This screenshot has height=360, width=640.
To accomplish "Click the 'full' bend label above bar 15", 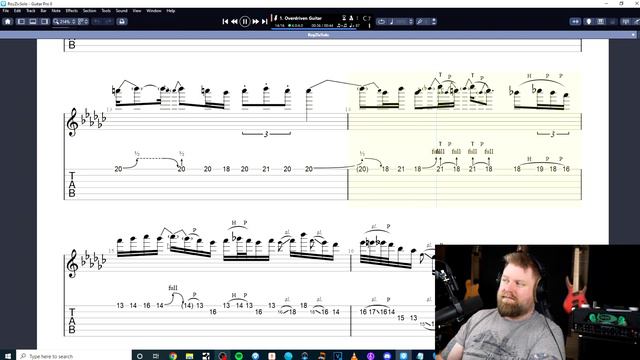I will (x=173, y=288).
